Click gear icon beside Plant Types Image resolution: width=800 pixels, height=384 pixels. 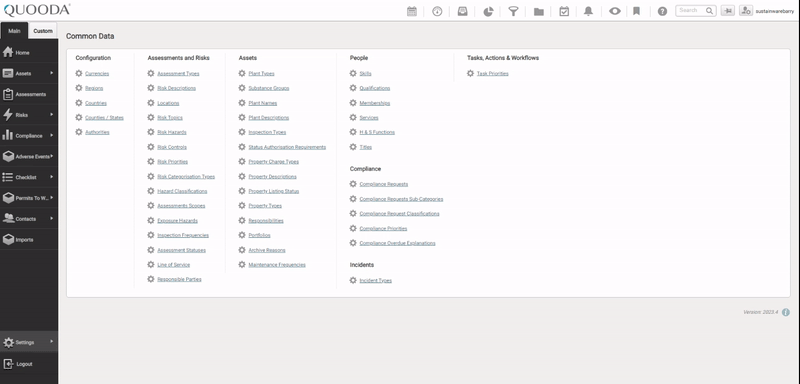coord(242,73)
